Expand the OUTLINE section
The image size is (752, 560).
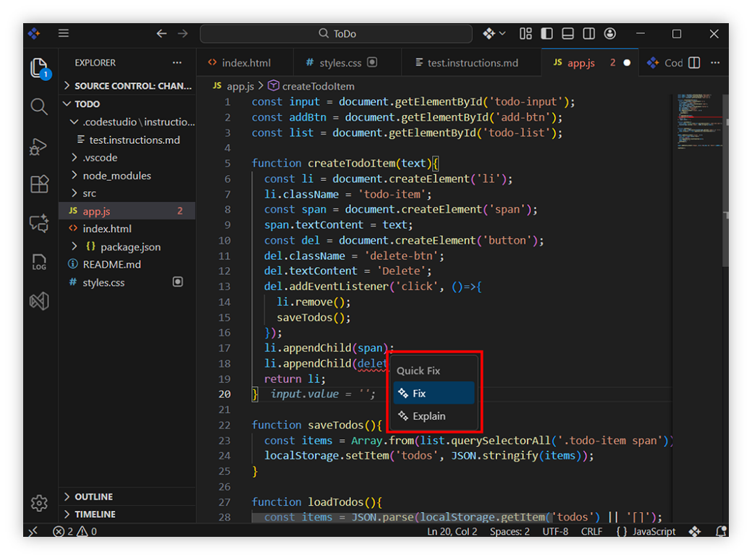coord(93,497)
